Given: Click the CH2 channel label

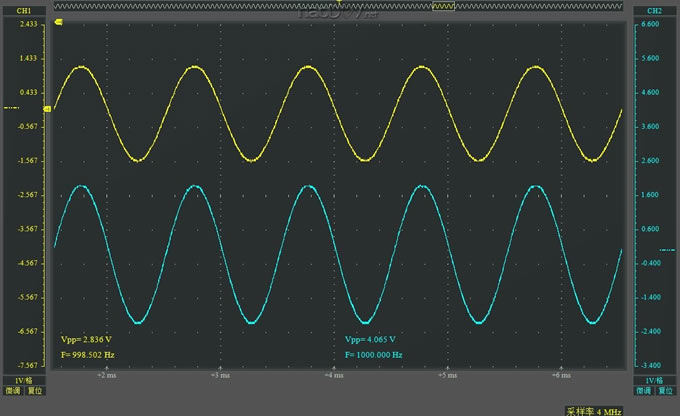Looking at the screenshot, I should tap(655, 10).
